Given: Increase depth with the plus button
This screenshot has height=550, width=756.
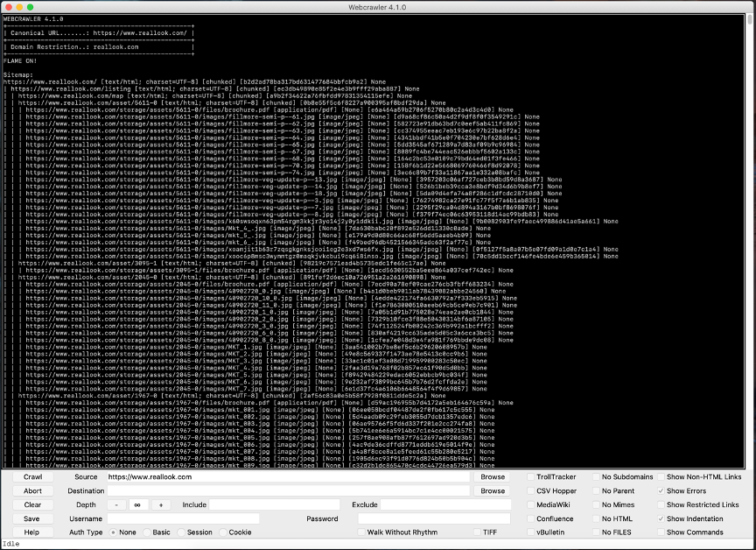Looking at the screenshot, I should 160,505.
